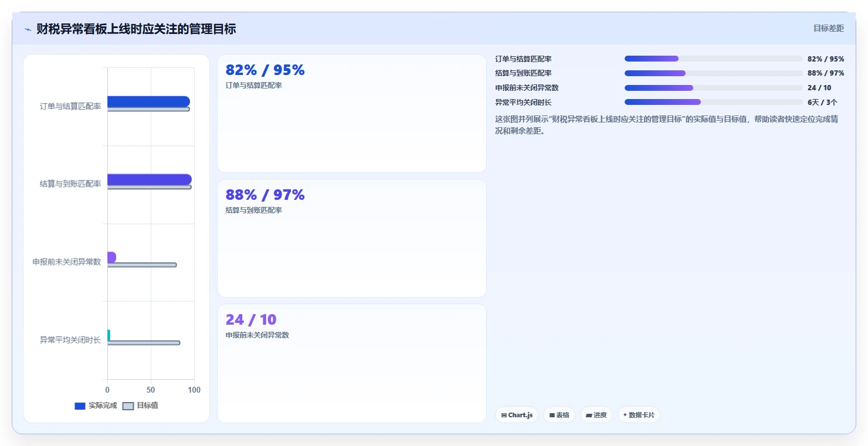Screen dimensions: 868x446
Task: Click the 50 tick on the x-axis
Action: (x=151, y=390)
